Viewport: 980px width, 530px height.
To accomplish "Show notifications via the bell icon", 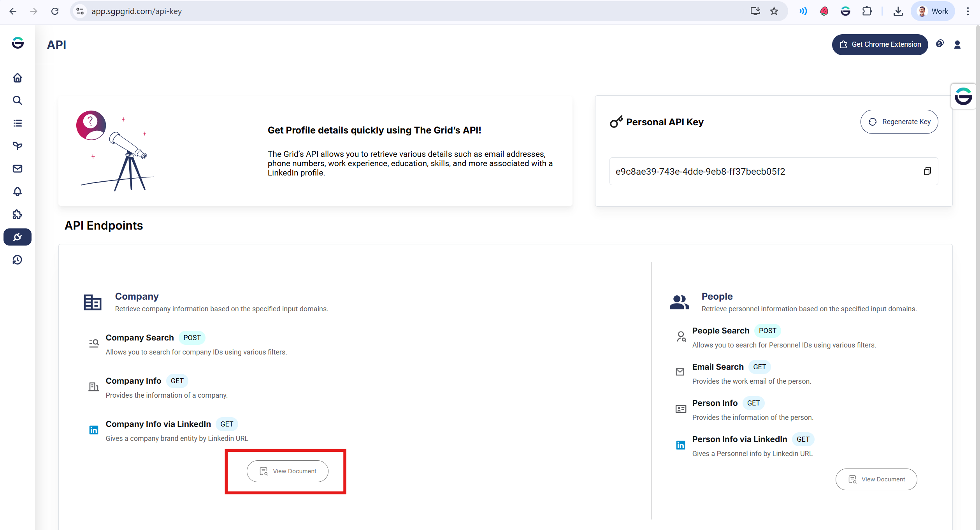I will pyautogui.click(x=18, y=191).
